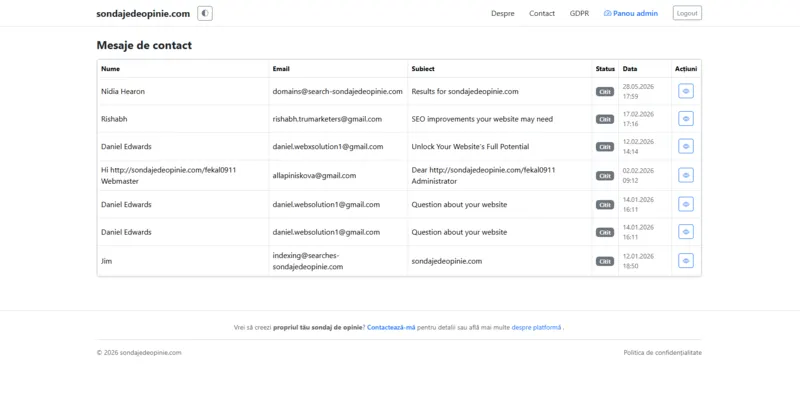The height and width of the screenshot is (409, 800).
Task: Open Politica de confidențialitate link
Action: [662, 352]
